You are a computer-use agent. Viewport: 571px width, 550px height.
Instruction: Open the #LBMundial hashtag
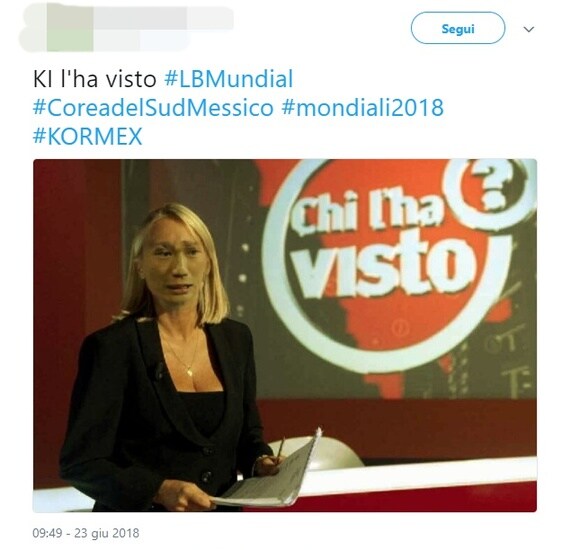229,79
